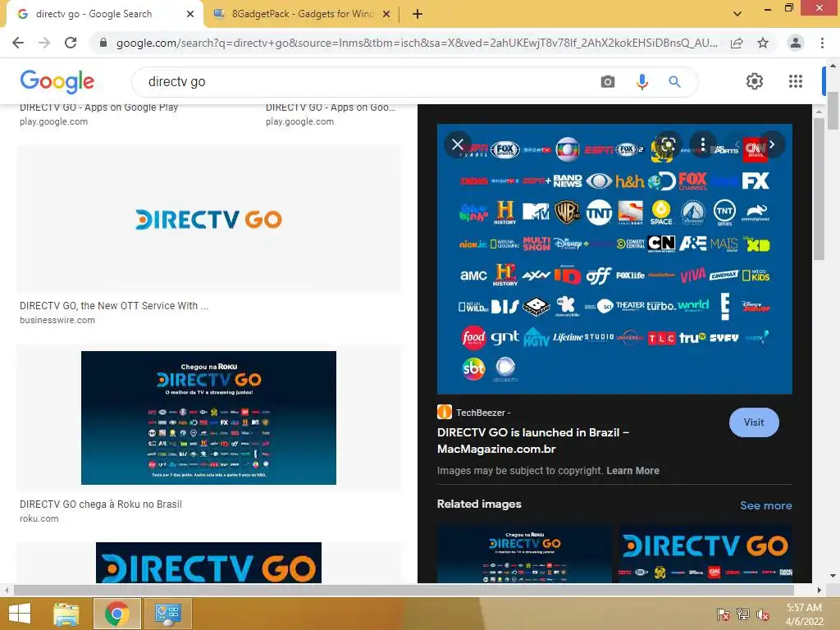Open new browser tab

click(x=418, y=14)
